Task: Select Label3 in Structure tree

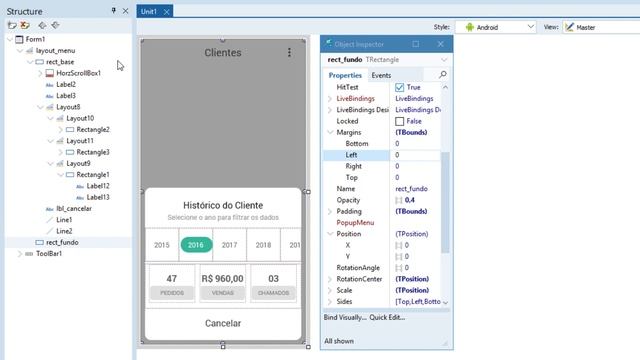Action: pos(66,96)
